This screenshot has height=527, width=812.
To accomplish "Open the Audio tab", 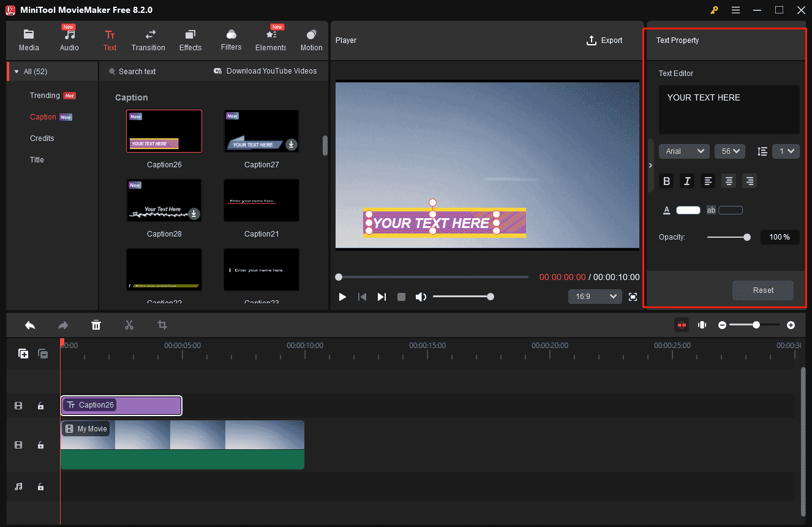I will click(69, 40).
